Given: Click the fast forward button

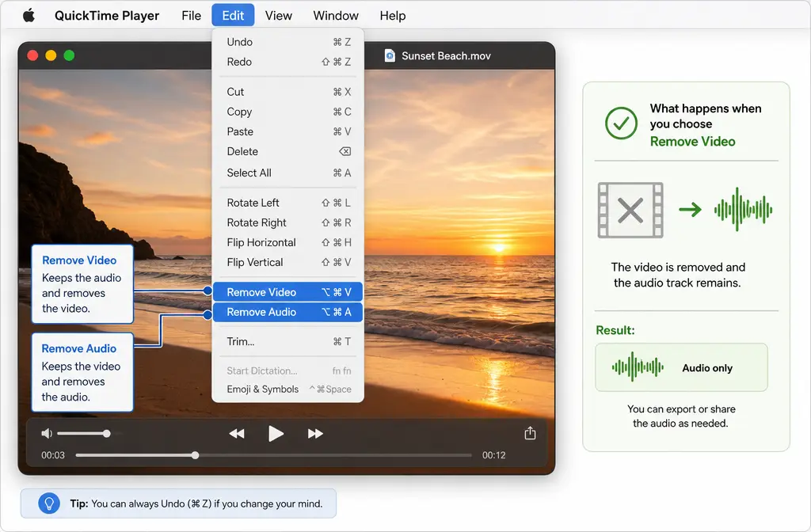Looking at the screenshot, I should [x=315, y=433].
